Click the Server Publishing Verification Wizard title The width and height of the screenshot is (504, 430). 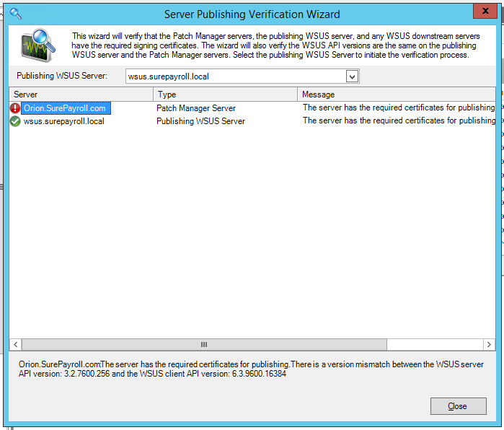(252, 14)
